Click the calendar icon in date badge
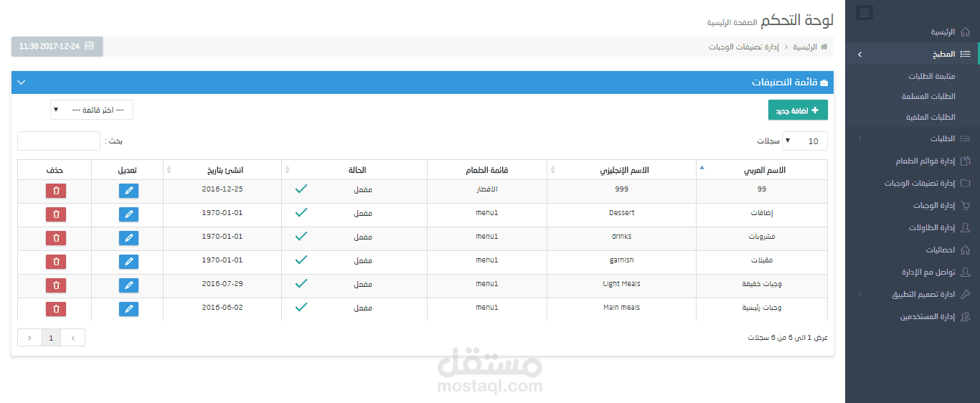 [89, 46]
